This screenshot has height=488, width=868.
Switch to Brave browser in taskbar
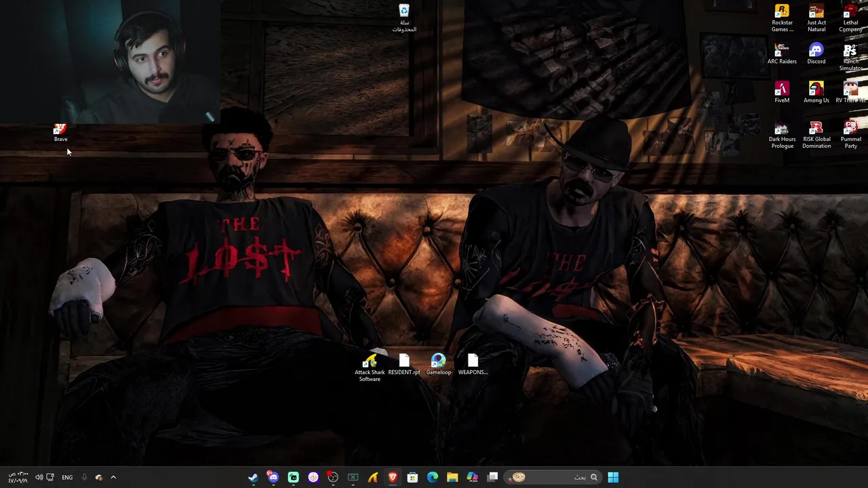point(393,477)
